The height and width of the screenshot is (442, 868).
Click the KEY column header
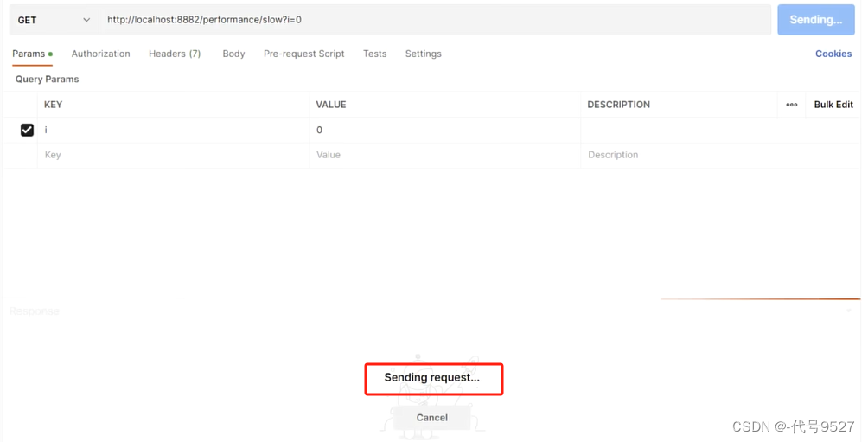coord(53,105)
